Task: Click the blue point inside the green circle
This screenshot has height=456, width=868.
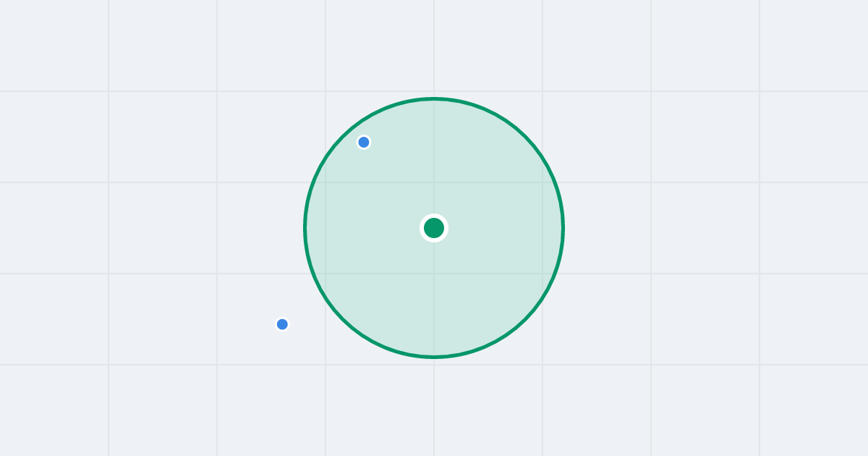Action: click(x=364, y=142)
